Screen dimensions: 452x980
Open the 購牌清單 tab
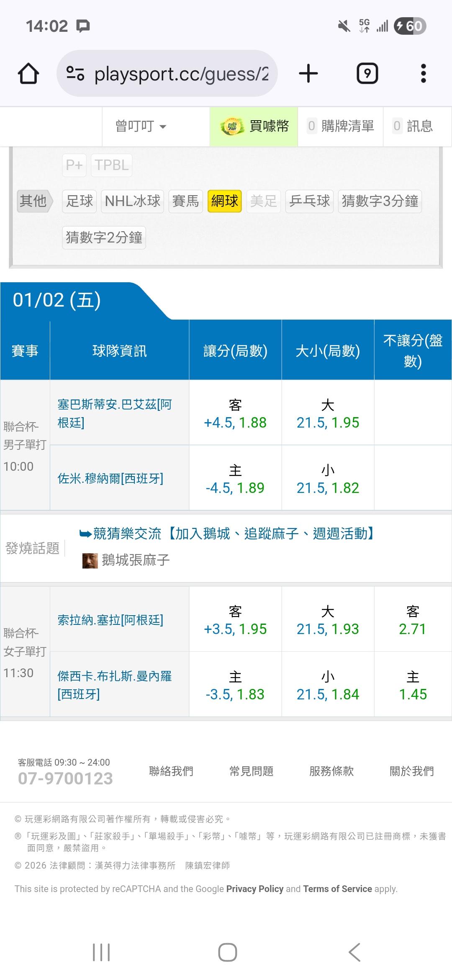click(x=341, y=126)
